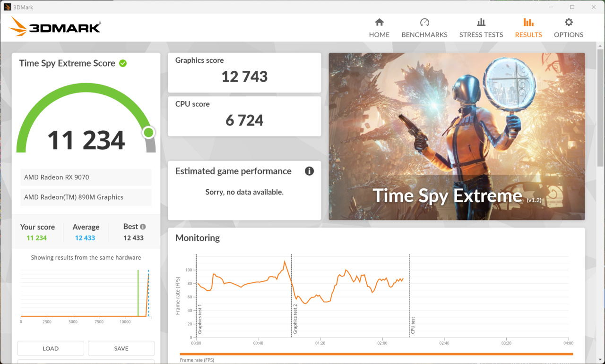Click the main score 11 234
Viewport: 605px width, 364px height.
(86, 140)
